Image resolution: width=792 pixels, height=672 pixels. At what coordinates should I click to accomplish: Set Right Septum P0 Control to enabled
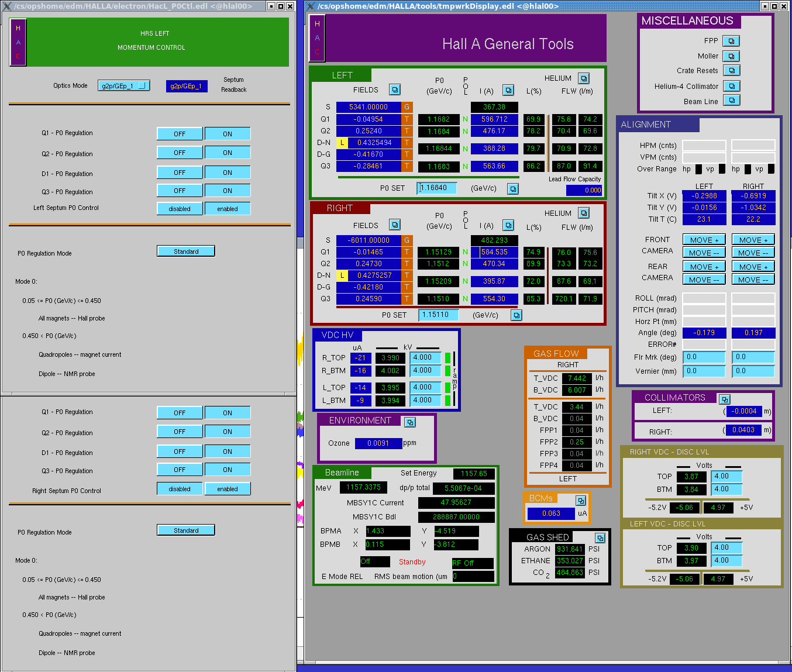click(228, 489)
